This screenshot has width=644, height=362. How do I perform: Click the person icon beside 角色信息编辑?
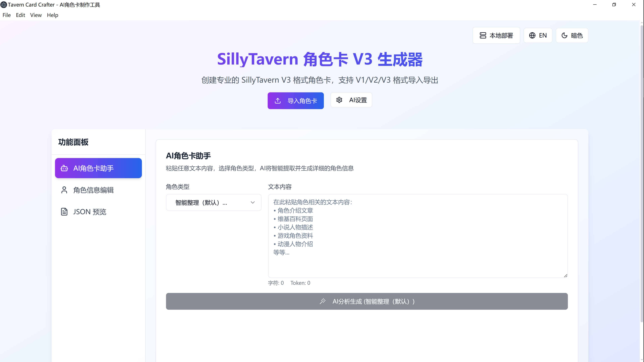click(64, 190)
